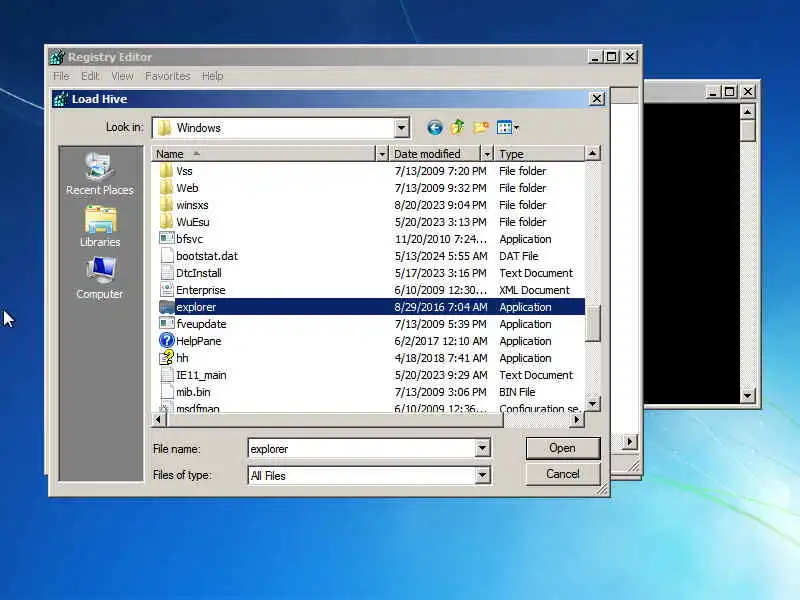Screen dimensions: 800x600
Task: Click the file list scroll down arrow
Action: click(592, 404)
